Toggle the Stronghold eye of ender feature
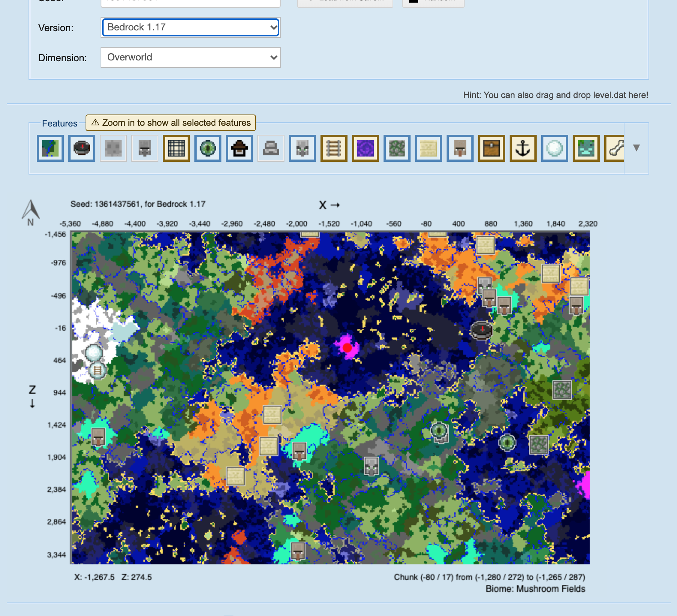The image size is (677, 616). point(208,148)
